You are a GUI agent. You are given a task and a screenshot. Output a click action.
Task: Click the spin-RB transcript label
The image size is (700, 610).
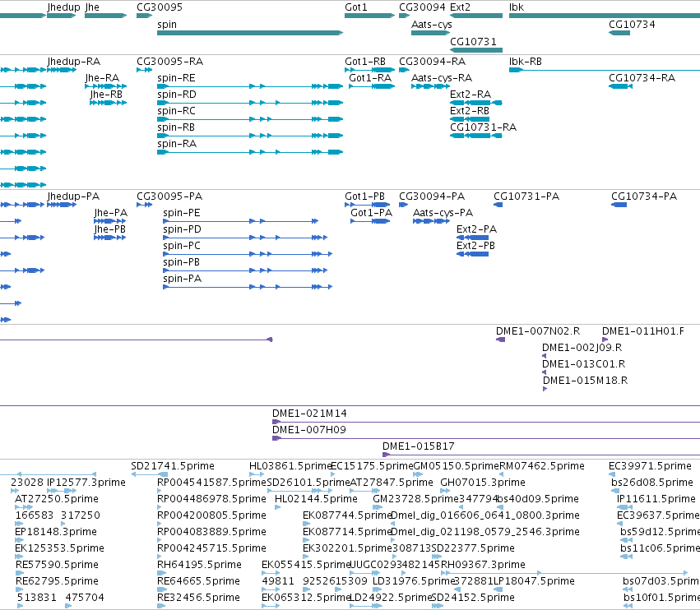[176, 127]
